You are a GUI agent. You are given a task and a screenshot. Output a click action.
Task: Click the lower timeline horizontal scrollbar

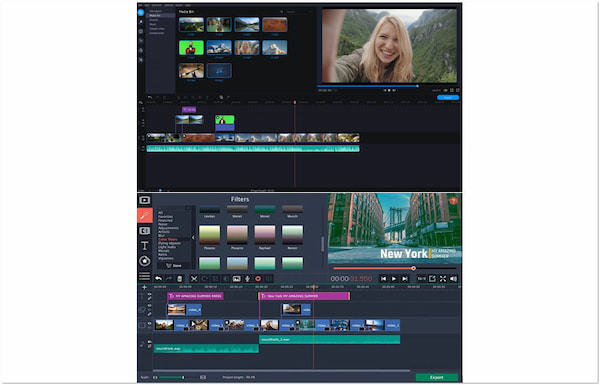point(281,371)
